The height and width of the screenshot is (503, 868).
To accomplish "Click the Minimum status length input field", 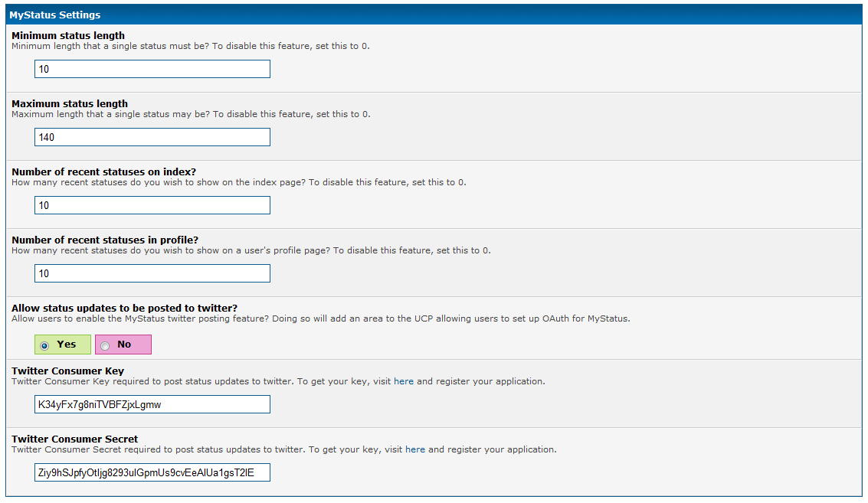I will click(x=152, y=69).
